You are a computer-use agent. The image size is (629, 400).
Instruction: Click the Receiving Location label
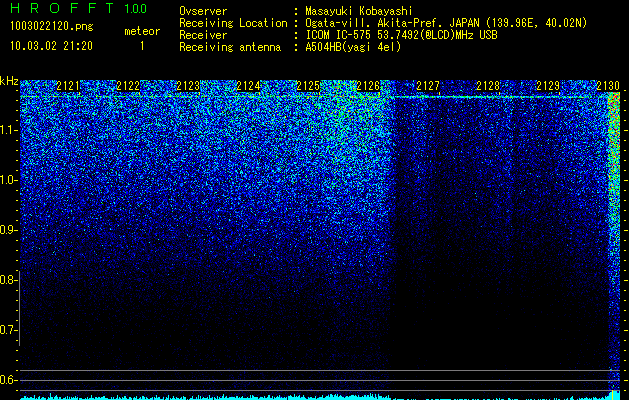[x=233, y=23]
